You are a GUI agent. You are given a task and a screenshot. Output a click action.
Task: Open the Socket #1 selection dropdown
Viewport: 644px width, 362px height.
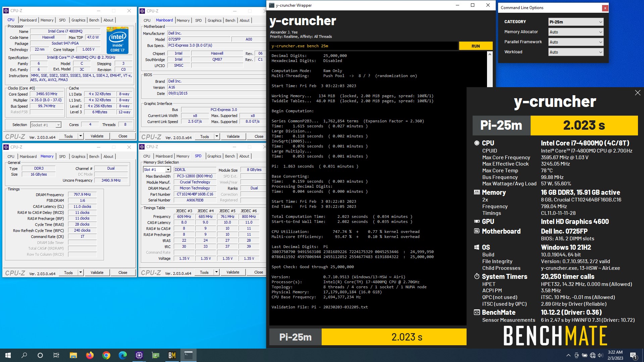pos(46,125)
